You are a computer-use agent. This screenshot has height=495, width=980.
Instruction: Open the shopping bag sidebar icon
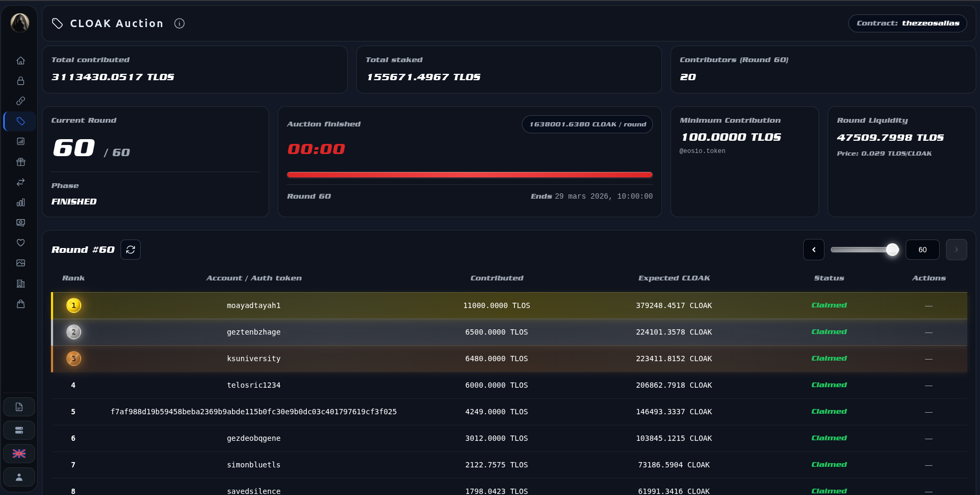coord(21,304)
